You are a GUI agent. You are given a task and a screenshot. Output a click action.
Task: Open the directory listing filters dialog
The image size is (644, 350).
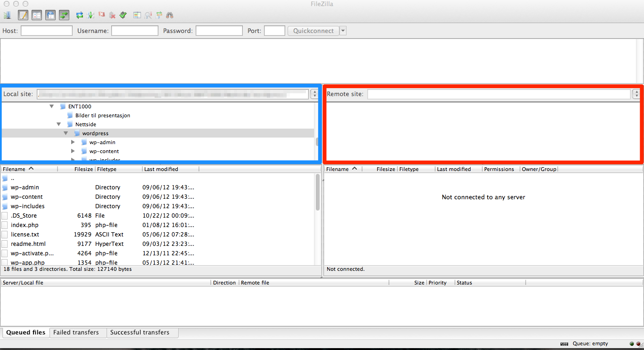(137, 15)
